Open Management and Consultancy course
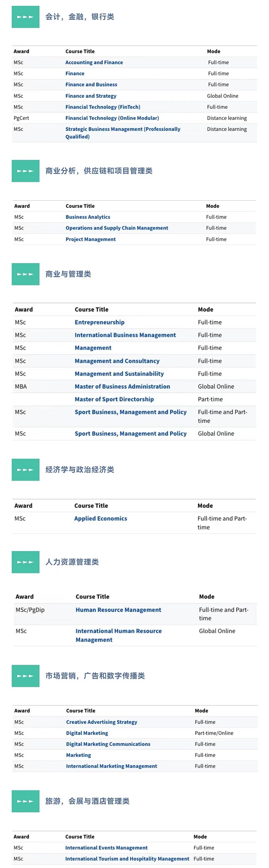Screen dimensions: 269x868 point(117,361)
